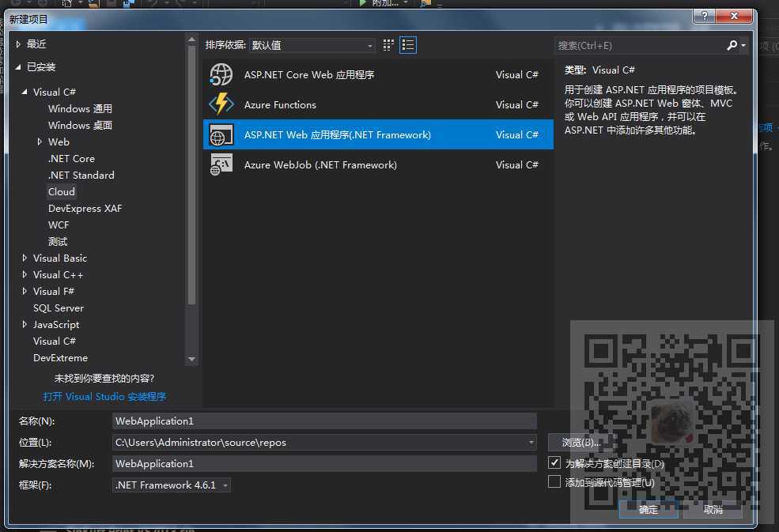Open the search options dropdown arrow

[743, 45]
